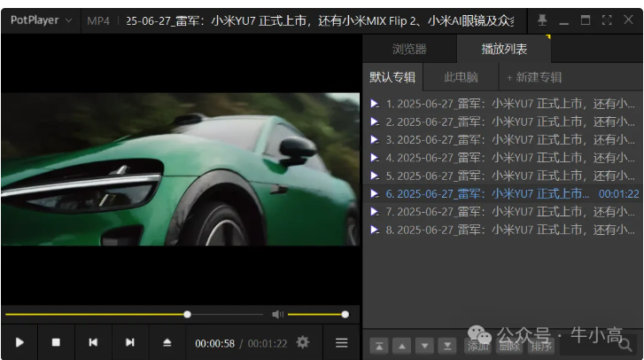Move playlist item down one
This screenshot has height=360, width=644.
(424, 346)
